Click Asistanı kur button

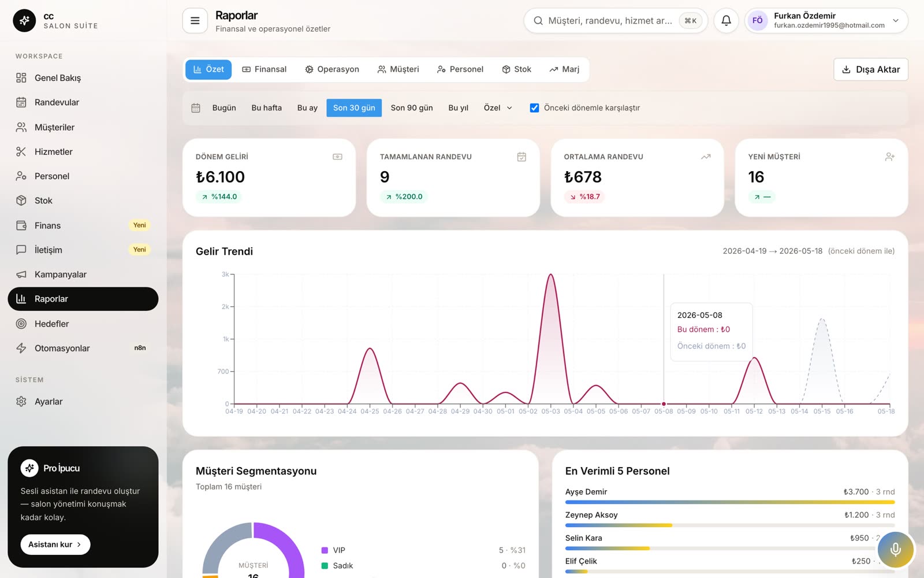tap(55, 544)
